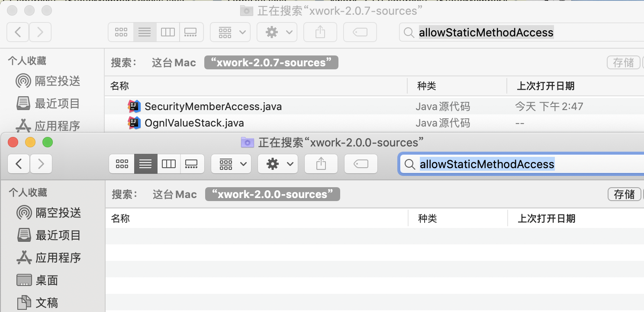This screenshot has width=644, height=312.
Task: Click Edit Tags button in xwork-2.0.7-sources window
Action: click(x=360, y=32)
